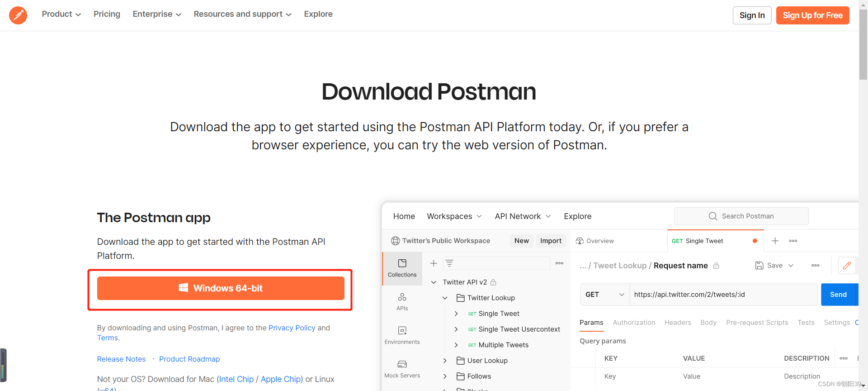Click the Import button
This screenshot has width=868, height=391.
tap(551, 241)
